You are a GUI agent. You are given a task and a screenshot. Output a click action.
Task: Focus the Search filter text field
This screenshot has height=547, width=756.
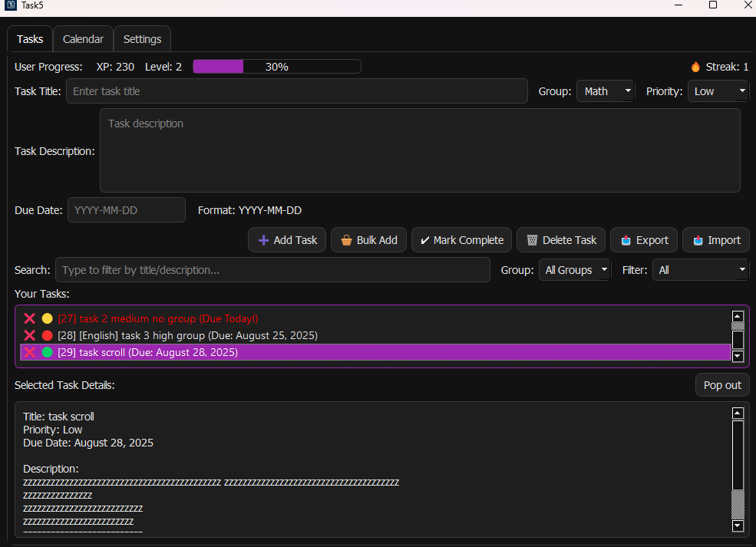coord(272,270)
